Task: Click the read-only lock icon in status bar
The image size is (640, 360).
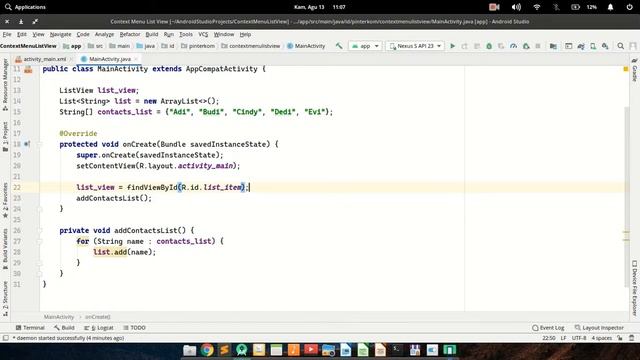Action: click(x=620, y=338)
